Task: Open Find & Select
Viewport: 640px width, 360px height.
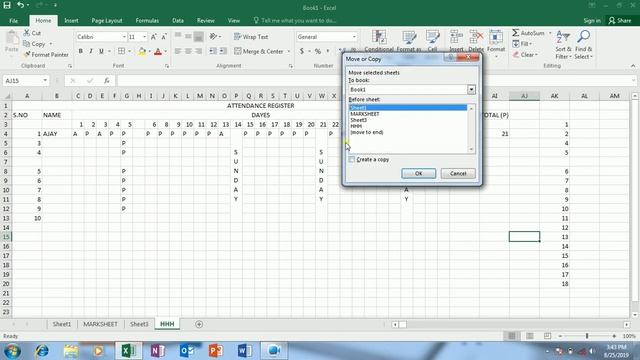Action: coord(583,44)
